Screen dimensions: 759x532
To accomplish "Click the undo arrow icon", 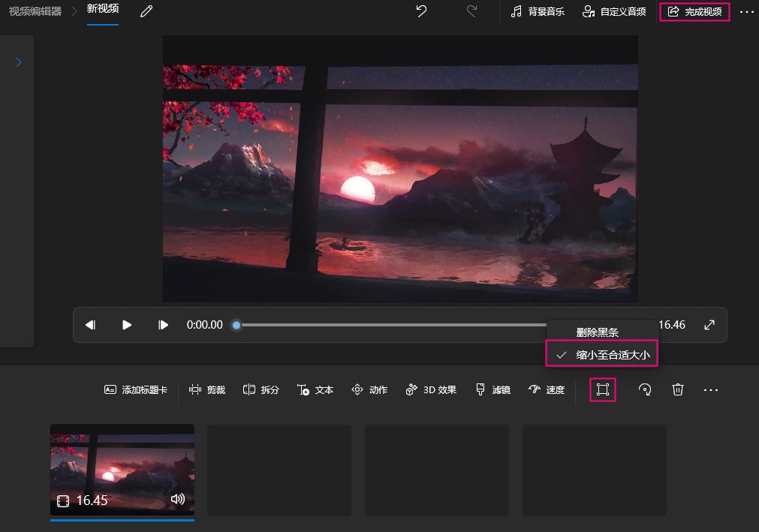I will (x=422, y=11).
